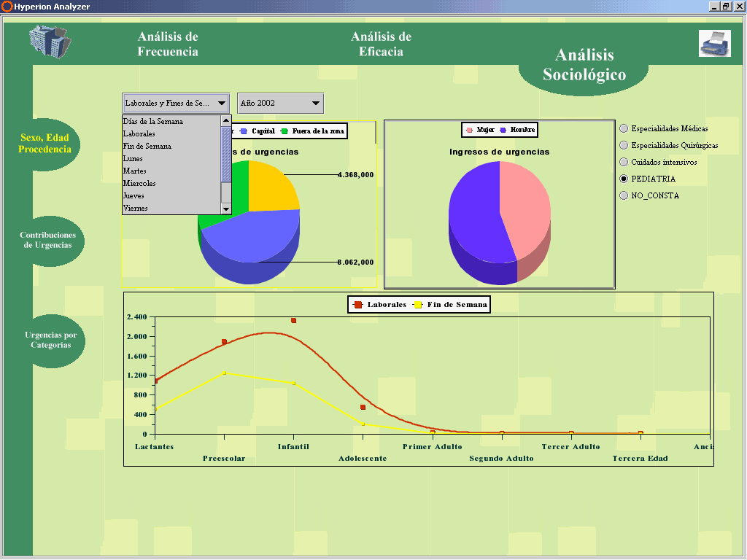Screen dimensions: 747x560
Task: Open the Análisis de Frecuencia tab
Action: pos(168,44)
